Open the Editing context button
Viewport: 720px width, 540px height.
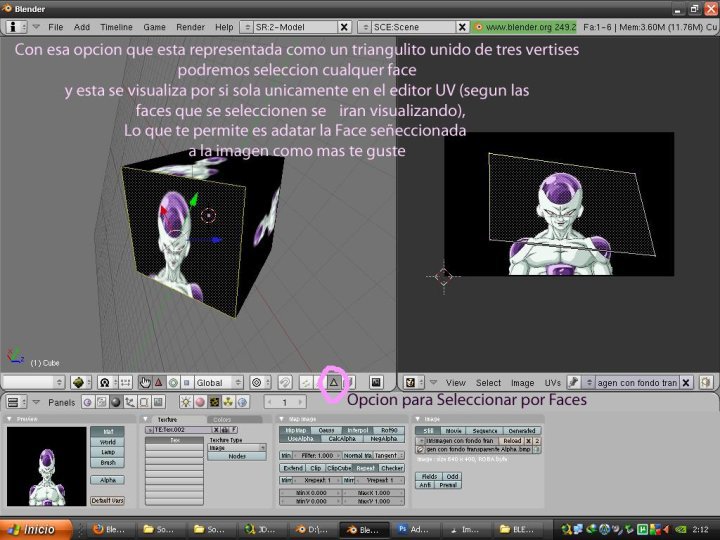(x=144, y=402)
